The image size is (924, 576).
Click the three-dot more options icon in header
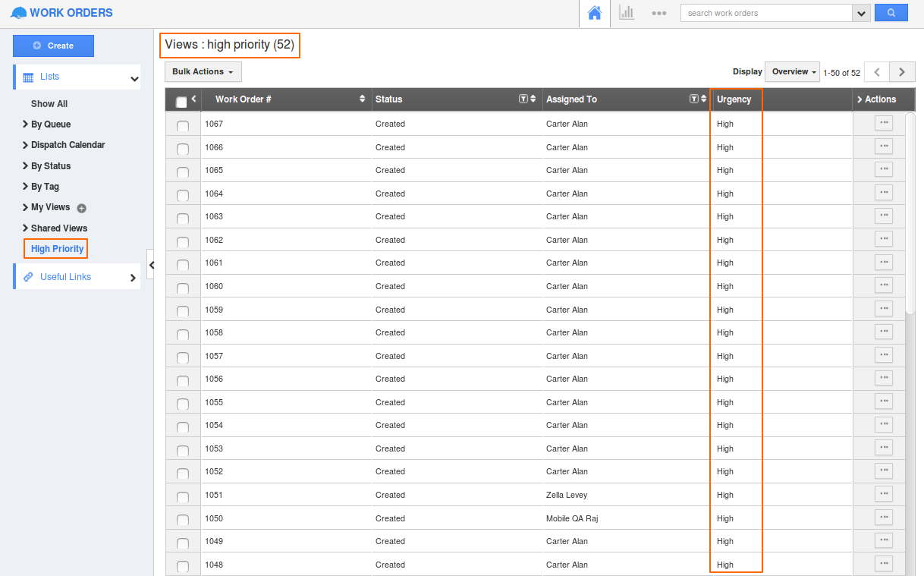point(658,13)
